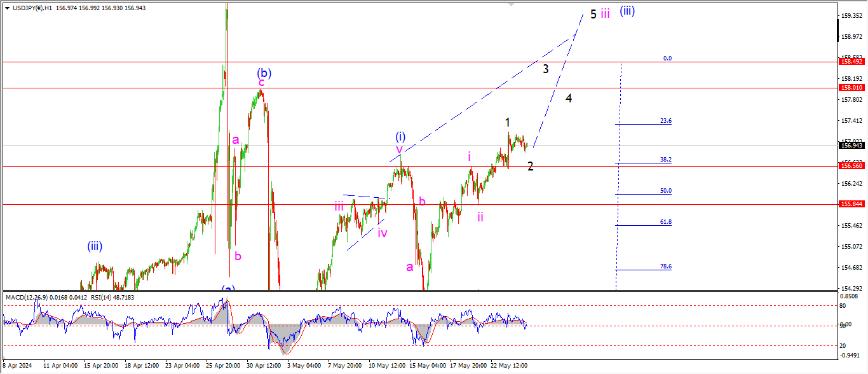
Task: Select the black wave 2 label
Action: [x=530, y=166]
